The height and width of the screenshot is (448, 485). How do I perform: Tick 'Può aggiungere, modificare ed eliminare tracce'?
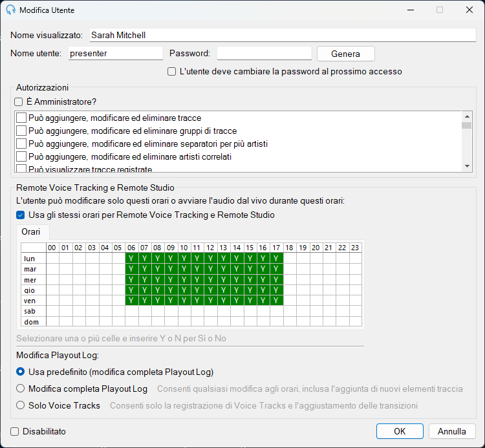[x=21, y=118]
